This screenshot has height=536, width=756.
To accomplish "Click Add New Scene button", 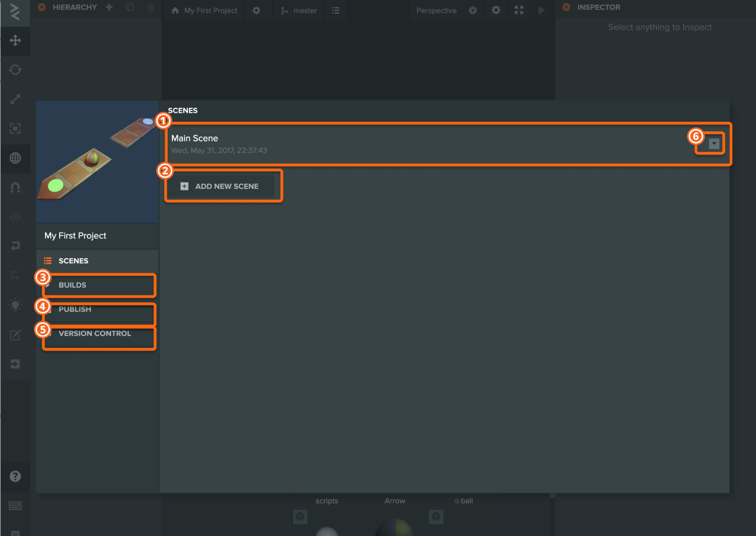I will 220,186.
